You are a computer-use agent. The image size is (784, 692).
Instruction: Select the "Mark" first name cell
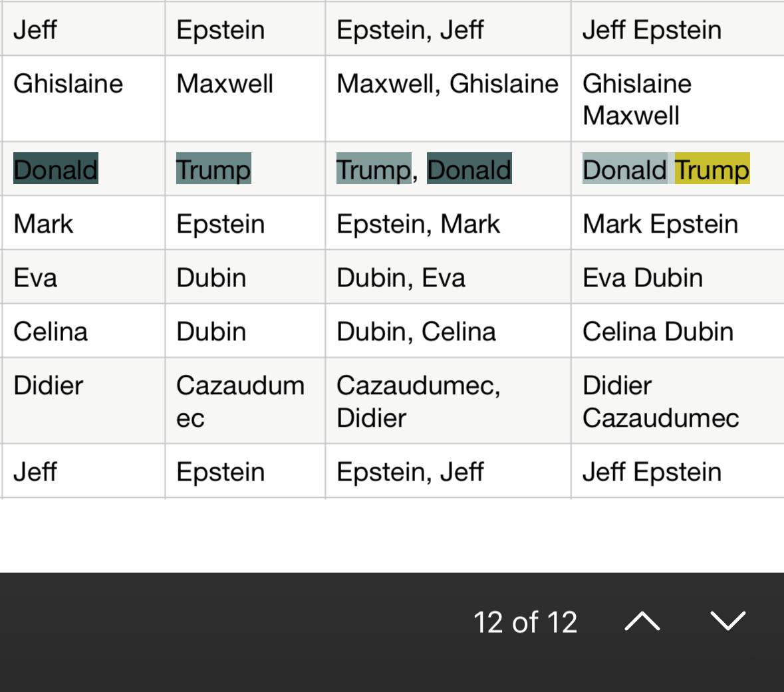[43, 224]
